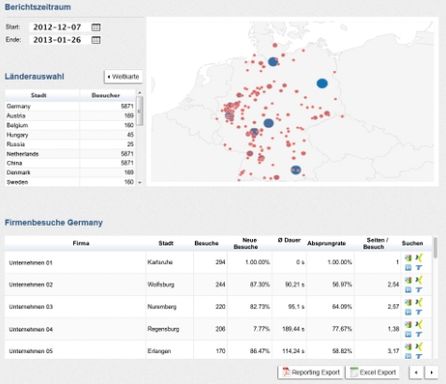The image size is (446, 384).
Task: Click the country list scrollbar thumb
Action: [x=140, y=111]
